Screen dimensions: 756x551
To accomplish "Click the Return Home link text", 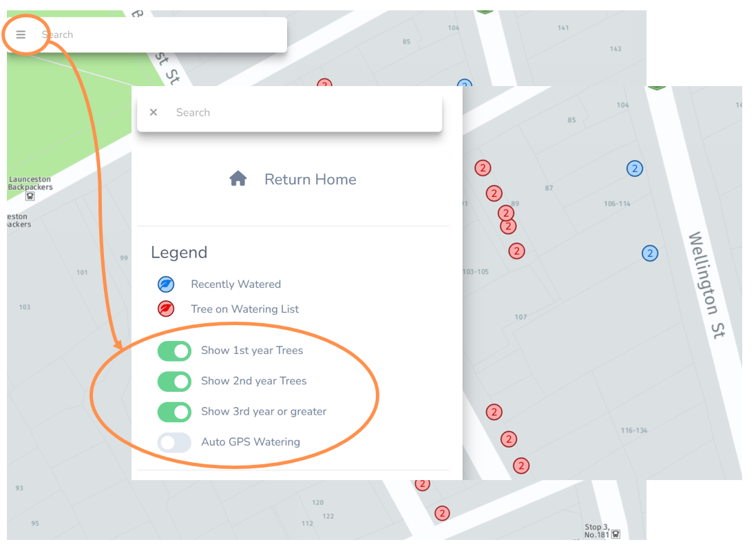I will click(310, 179).
